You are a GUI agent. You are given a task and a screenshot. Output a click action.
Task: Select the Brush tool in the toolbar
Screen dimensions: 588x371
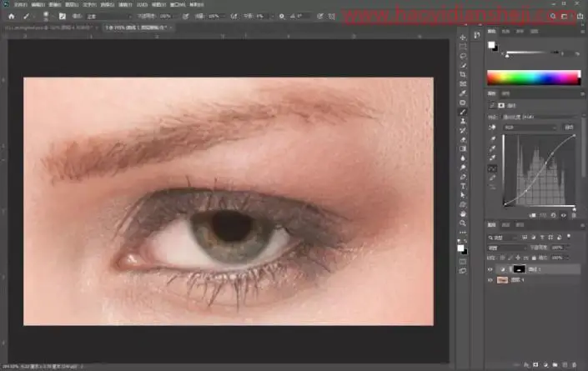[x=463, y=112]
